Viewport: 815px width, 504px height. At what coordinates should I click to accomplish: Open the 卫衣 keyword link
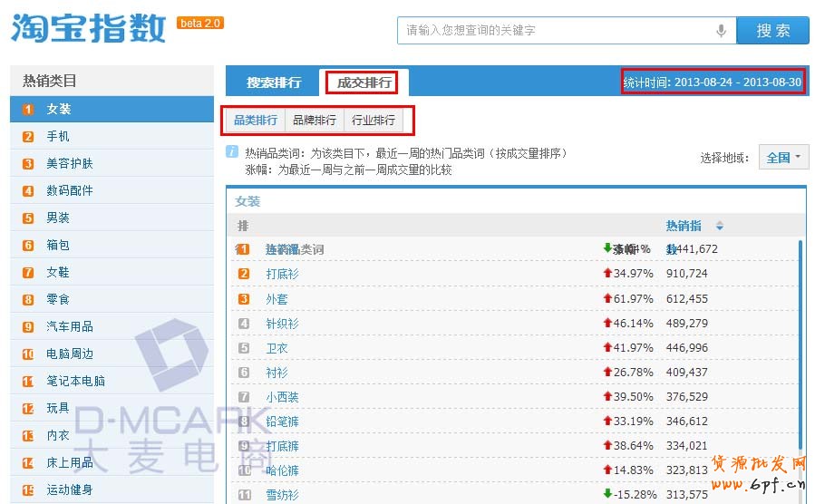point(277,347)
